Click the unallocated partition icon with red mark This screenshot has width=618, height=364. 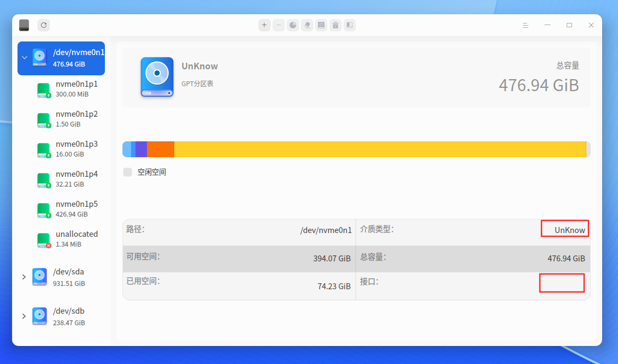pos(44,240)
